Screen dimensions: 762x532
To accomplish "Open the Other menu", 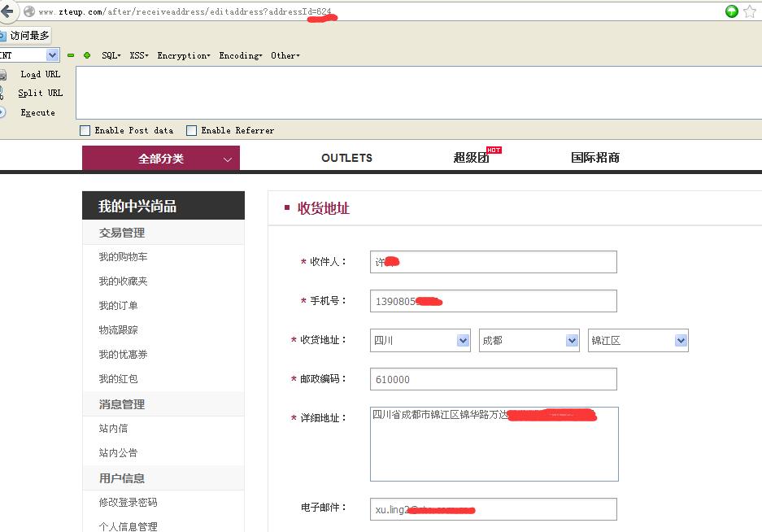I will coord(285,55).
